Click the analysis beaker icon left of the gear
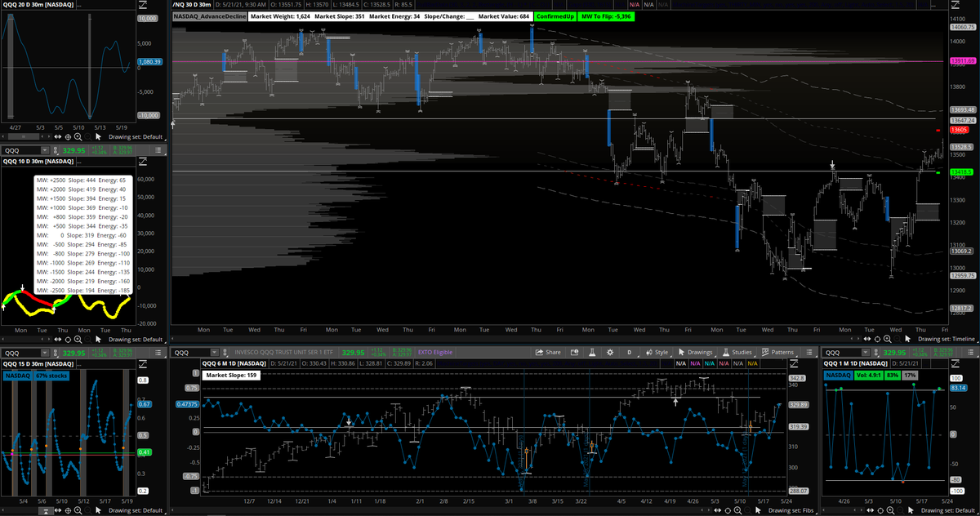This screenshot has height=516, width=980. [591, 352]
